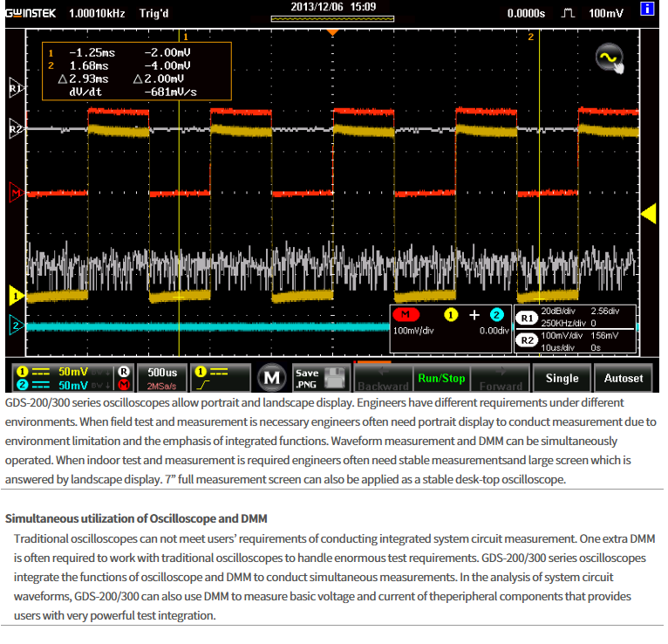Screen dimensions: 668x644
Task: Open the 500us timebase setting
Action: point(162,378)
